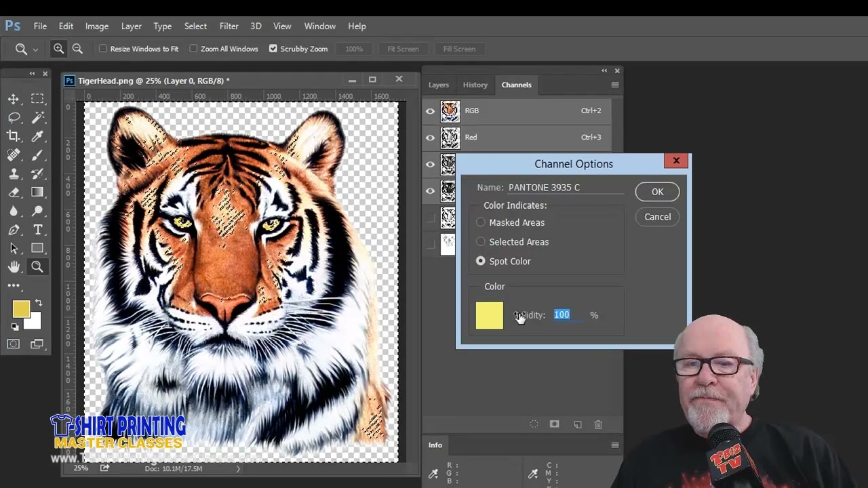Select the Dodge tool

click(37, 211)
